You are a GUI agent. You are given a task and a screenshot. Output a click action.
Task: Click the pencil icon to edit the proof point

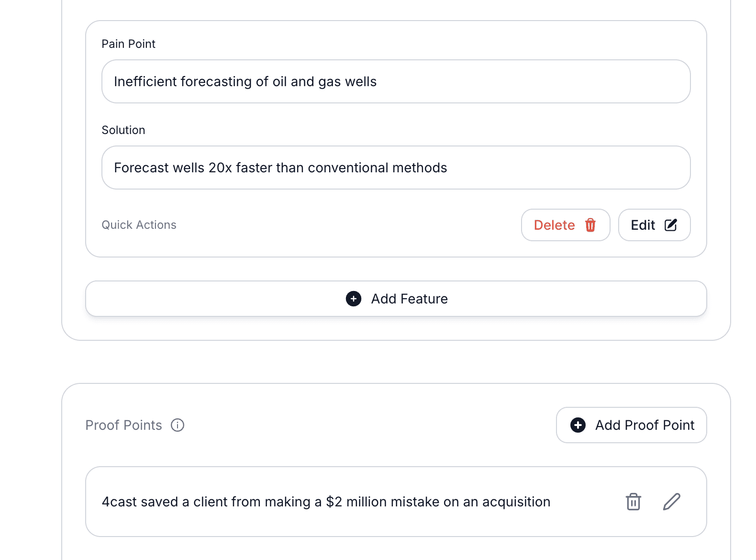tap(671, 502)
